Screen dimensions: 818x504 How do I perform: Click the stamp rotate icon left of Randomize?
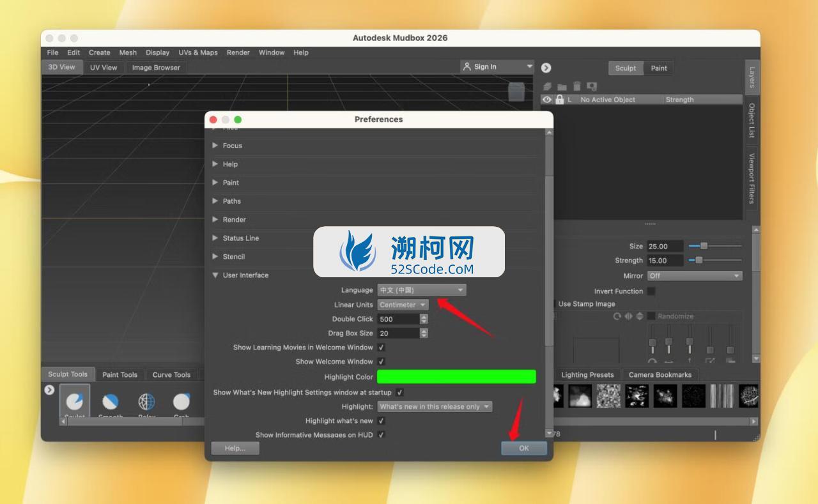tap(617, 316)
